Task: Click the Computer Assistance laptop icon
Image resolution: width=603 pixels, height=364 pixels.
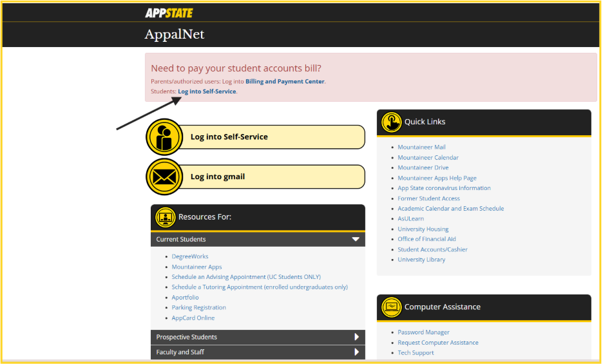Action: [x=391, y=307]
